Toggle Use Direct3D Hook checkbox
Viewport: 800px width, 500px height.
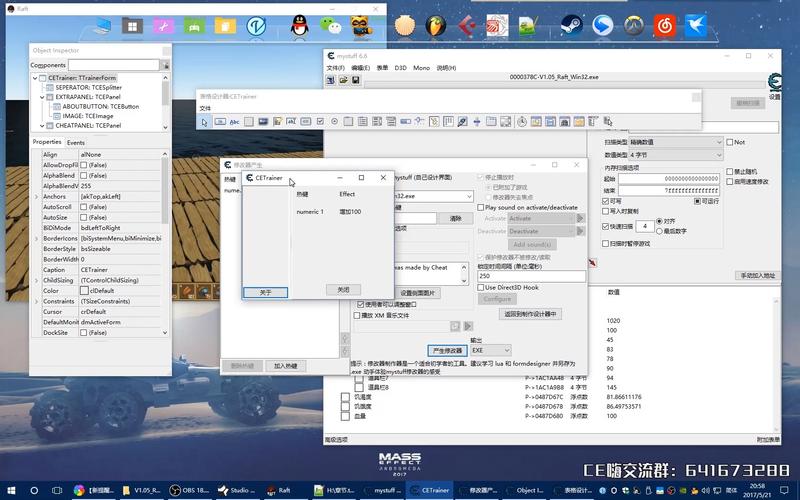(481, 288)
